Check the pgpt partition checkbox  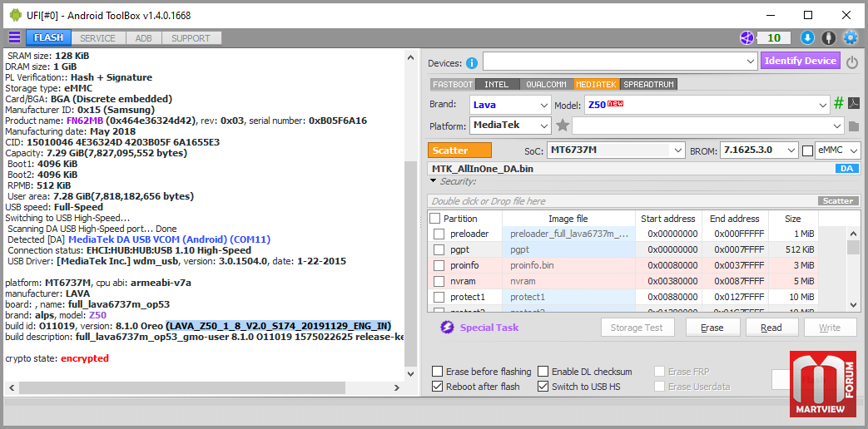click(439, 250)
